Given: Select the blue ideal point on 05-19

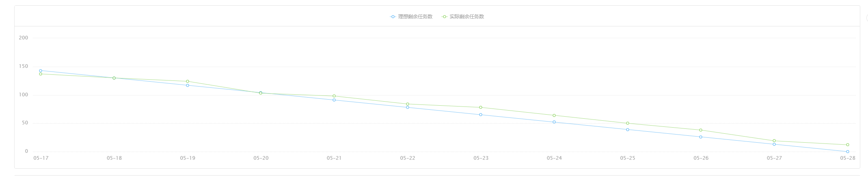Looking at the screenshot, I should [x=188, y=85].
